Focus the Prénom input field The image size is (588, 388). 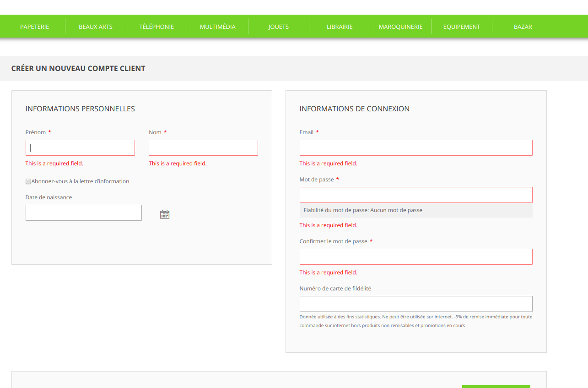(x=80, y=148)
